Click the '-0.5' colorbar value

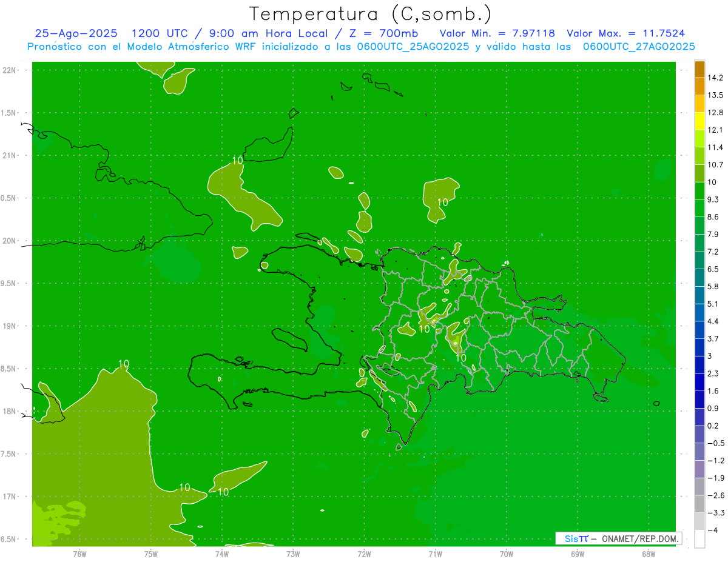[715, 443]
